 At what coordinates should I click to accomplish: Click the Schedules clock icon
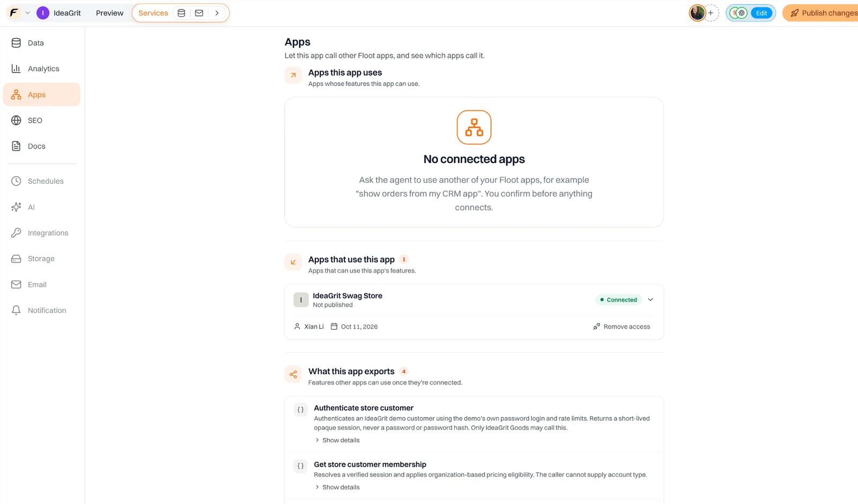point(16,181)
